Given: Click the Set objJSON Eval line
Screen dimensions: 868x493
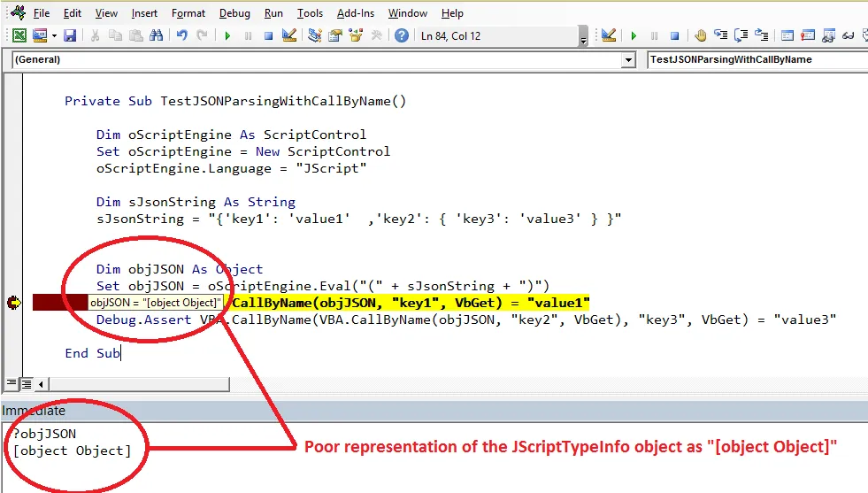Looking at the screenshot, I should (x=323, y=287).
